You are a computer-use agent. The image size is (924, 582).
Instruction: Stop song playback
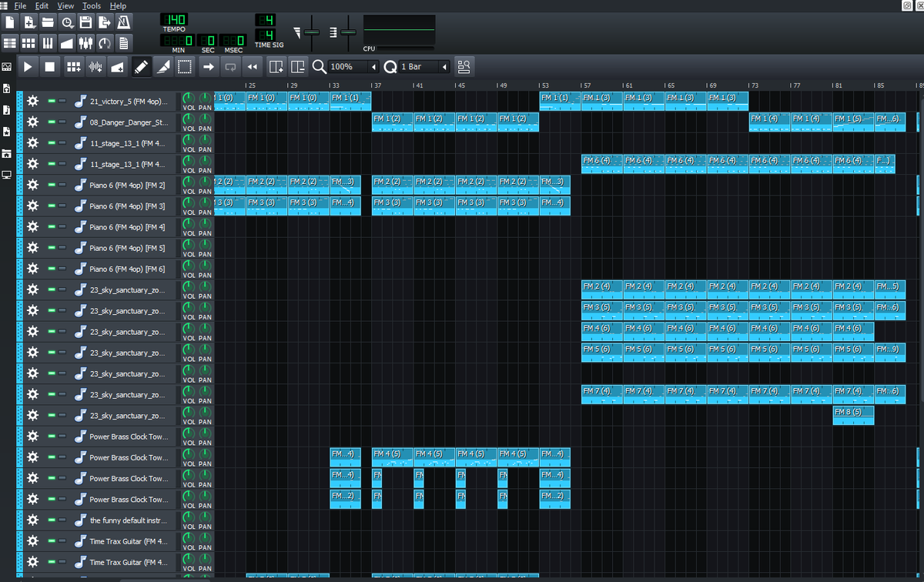click(50, 67)
